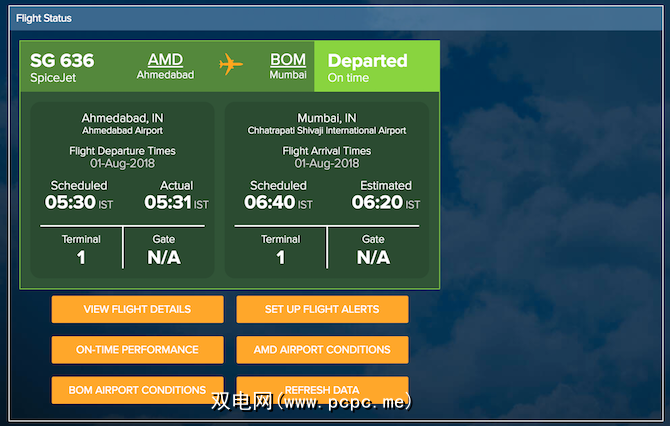The image size is (670, 426).
Task: Click scheduled departure time 05:30
Action: 70,202
